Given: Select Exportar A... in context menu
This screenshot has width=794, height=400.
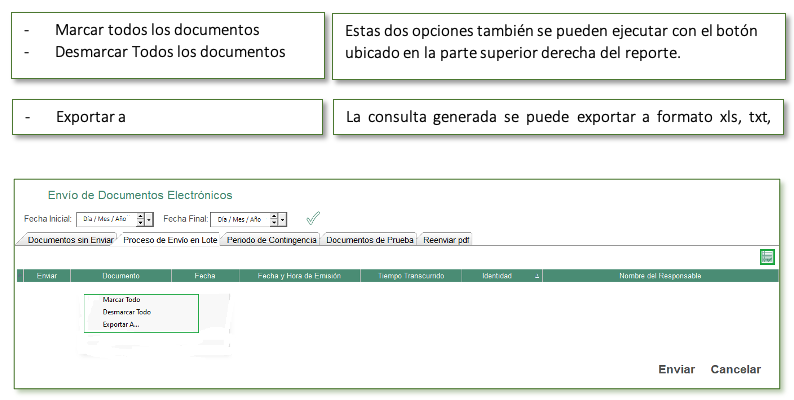Looking at the screenshot, I should [x=121, y=324].
